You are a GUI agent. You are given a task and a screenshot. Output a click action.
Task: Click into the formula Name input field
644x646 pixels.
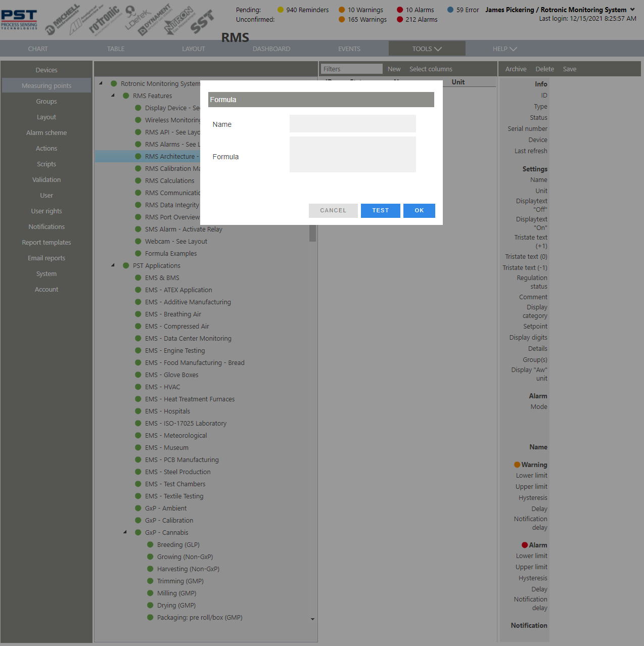tap(353, 123)
